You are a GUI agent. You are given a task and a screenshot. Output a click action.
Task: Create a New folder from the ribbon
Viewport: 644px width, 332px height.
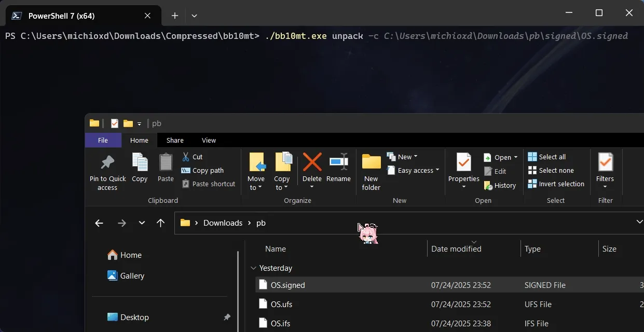pyautogui.click(x=371, y=171)
